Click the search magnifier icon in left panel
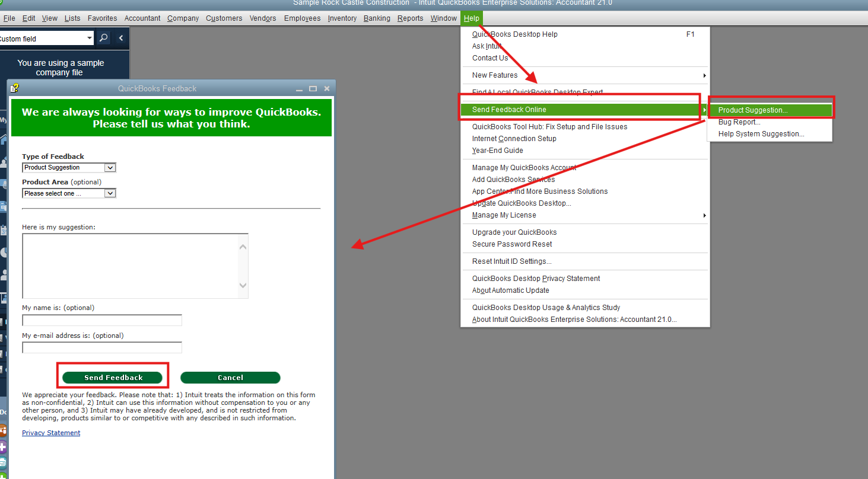 [x=103, y=39]
